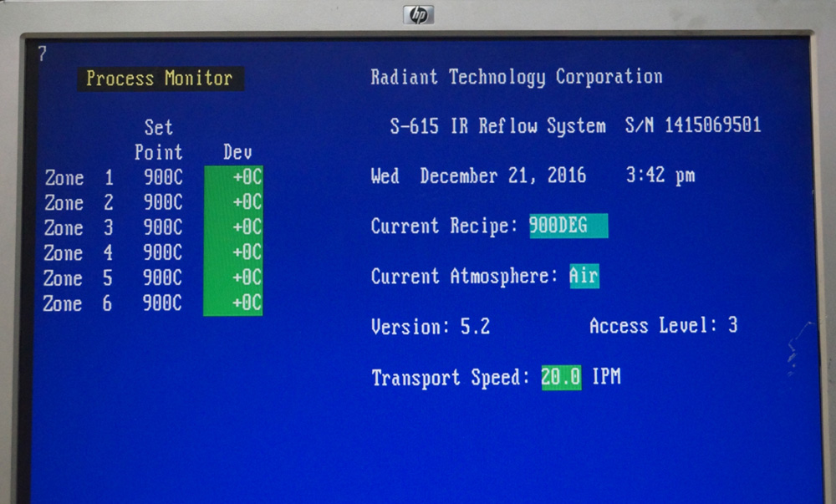Click the Zone 3 row label

pyautogui.click(x=79, y=227)
